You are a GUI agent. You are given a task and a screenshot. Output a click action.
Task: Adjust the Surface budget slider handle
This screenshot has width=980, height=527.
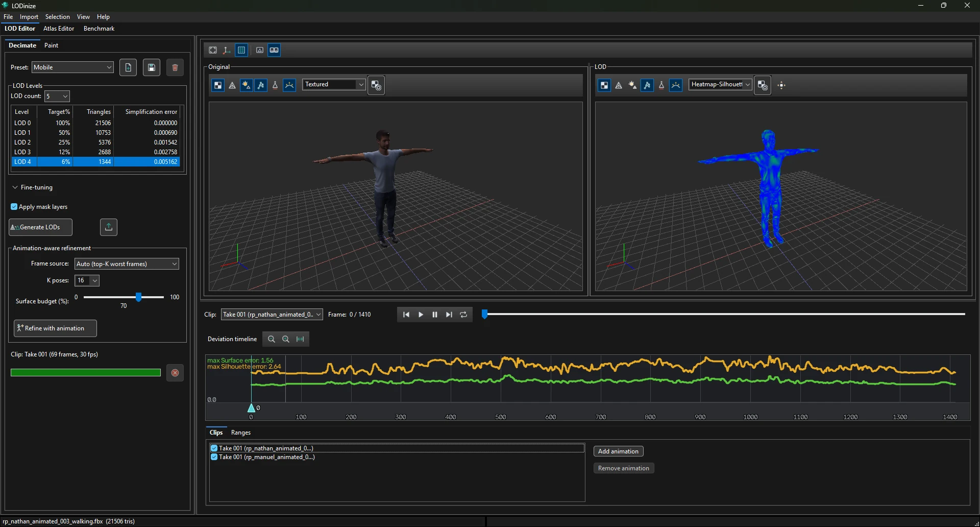point(138,297)
